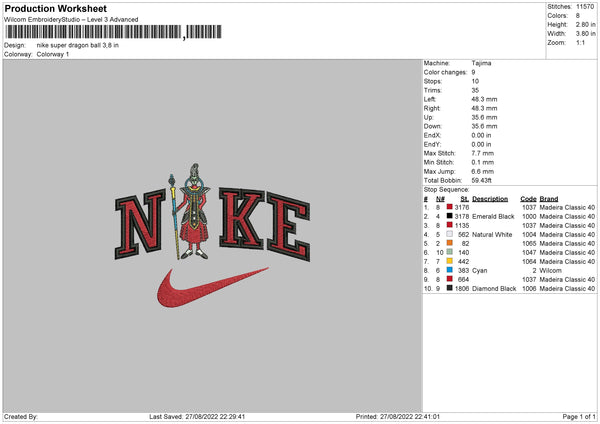Select the Natural White thread swatch
This screenshot has width=600, height=424.
450,234
